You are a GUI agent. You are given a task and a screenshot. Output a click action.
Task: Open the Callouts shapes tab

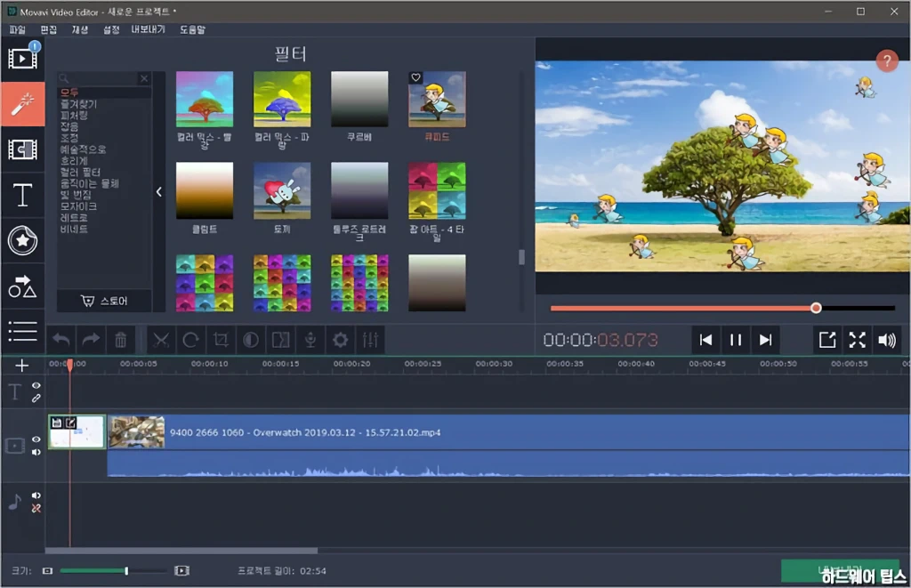[22, 286]
